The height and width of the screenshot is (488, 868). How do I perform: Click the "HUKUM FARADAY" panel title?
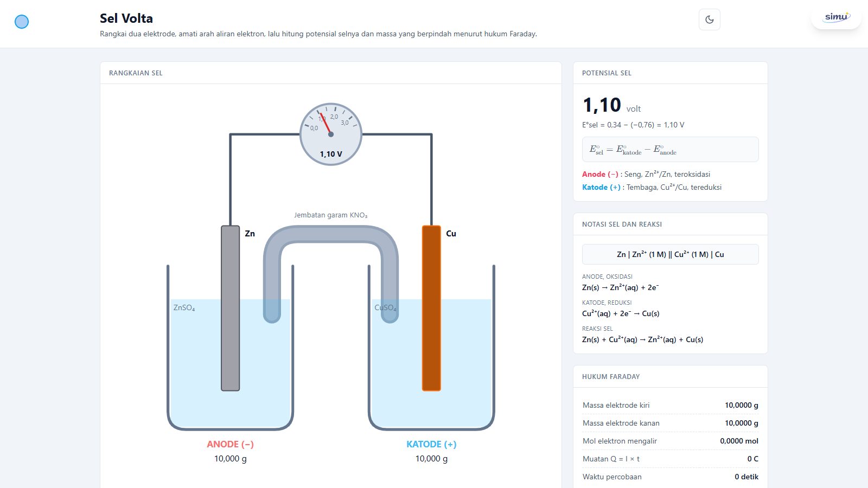point(611,377)
